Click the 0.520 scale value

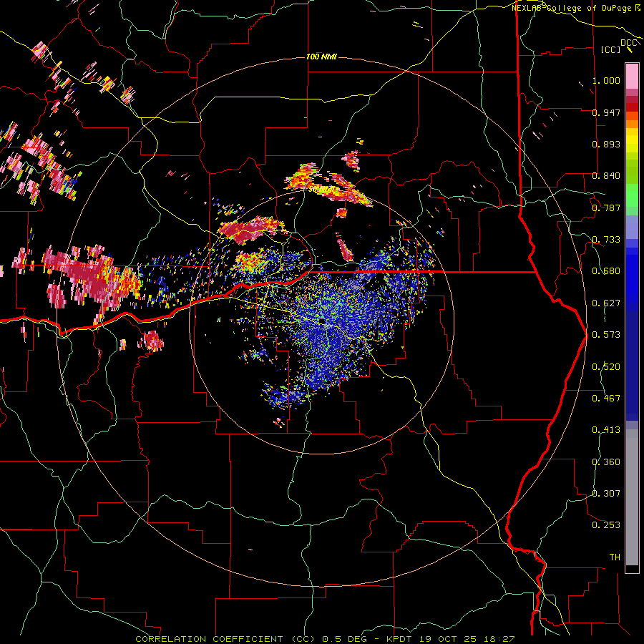(606, 367)
